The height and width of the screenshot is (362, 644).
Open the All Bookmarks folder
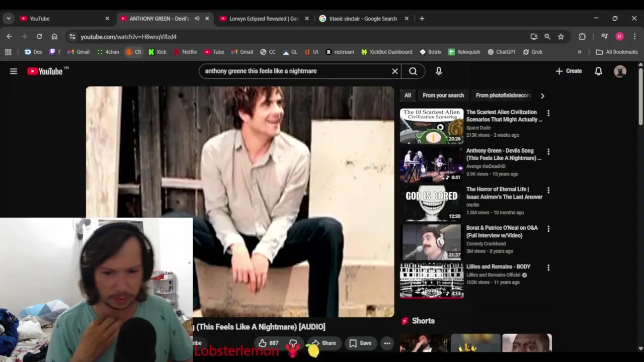click(617, 52)
